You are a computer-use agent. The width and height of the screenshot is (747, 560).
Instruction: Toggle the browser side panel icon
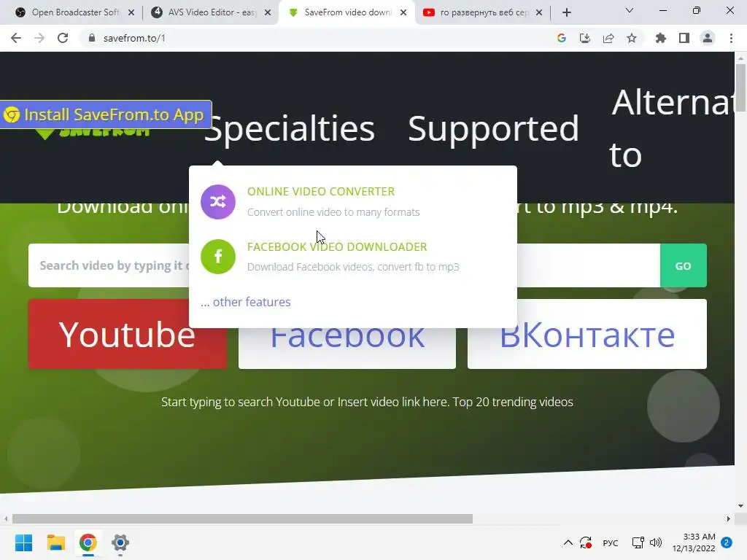pyautogui.click(x=684, y=38)
